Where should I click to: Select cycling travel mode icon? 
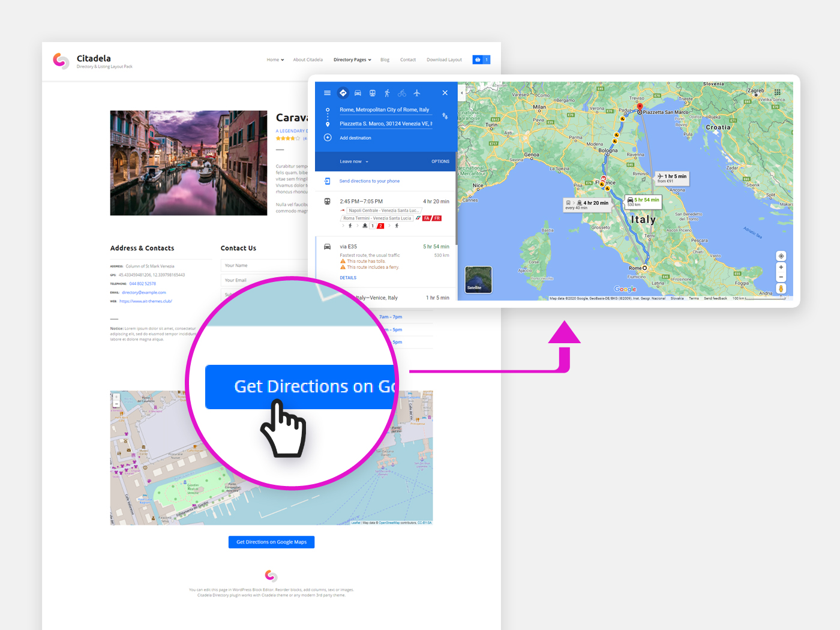click(402, 93)
